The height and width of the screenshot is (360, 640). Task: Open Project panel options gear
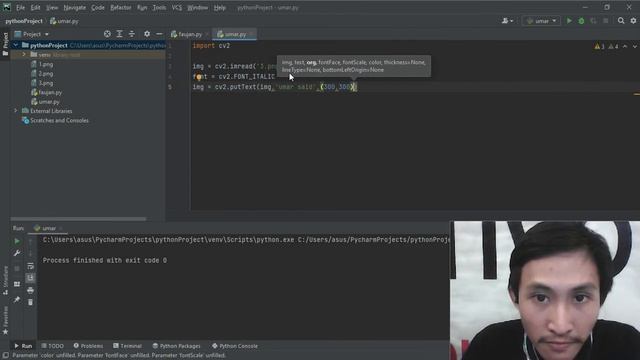pos(147,34)
